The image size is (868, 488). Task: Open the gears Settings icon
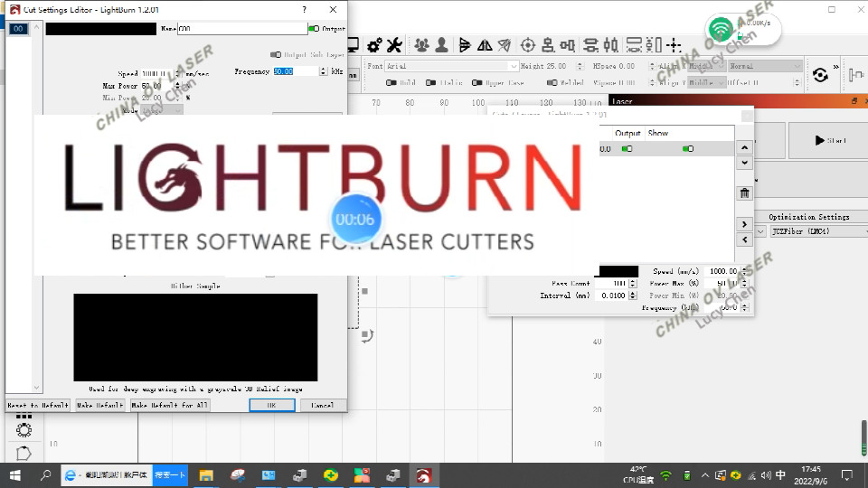(x=373, y=44)
